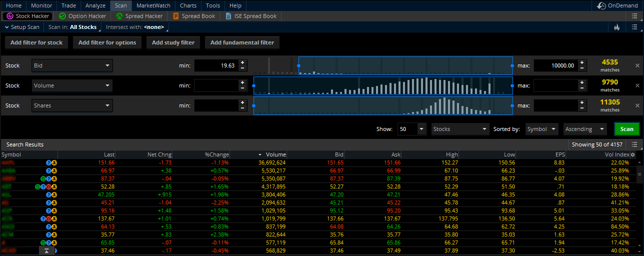Screen dimensions: 644x256
Task: Open the Charts tab
Action: point(188,5)
